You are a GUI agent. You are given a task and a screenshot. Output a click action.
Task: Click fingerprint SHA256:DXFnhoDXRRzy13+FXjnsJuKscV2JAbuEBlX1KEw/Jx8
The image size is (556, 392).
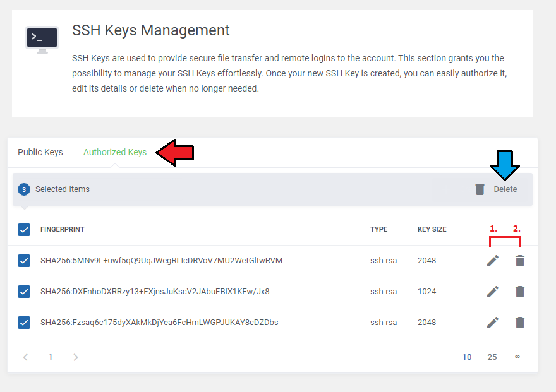(x=155, y=292)
